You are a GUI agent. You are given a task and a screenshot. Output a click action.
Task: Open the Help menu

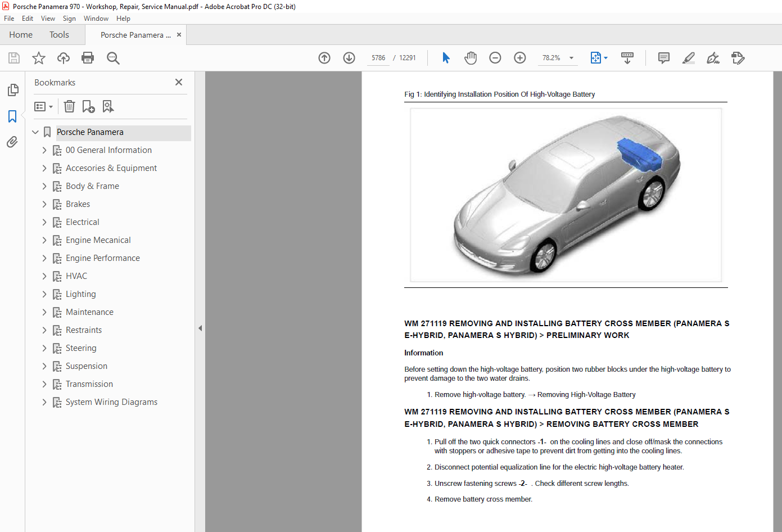point(123,19)
